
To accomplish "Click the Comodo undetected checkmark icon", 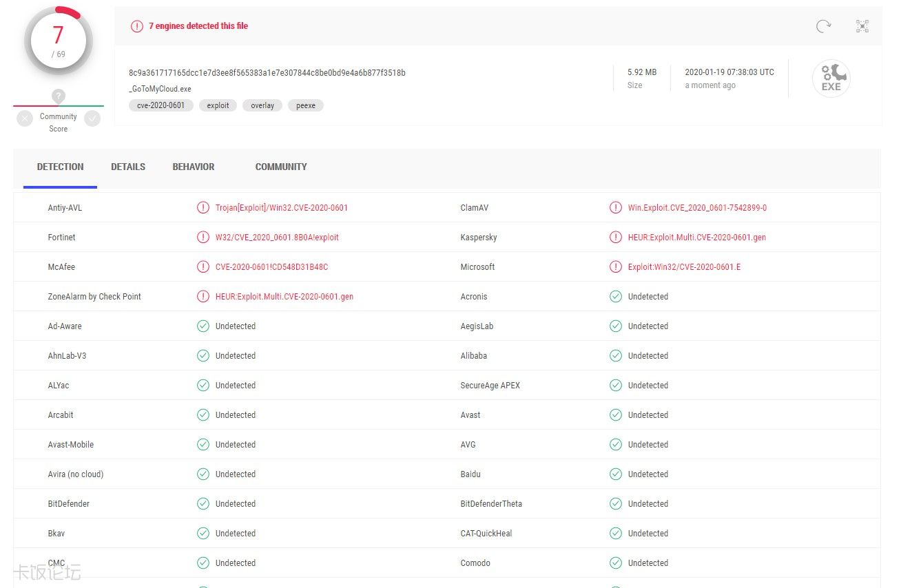I will 616,563.
